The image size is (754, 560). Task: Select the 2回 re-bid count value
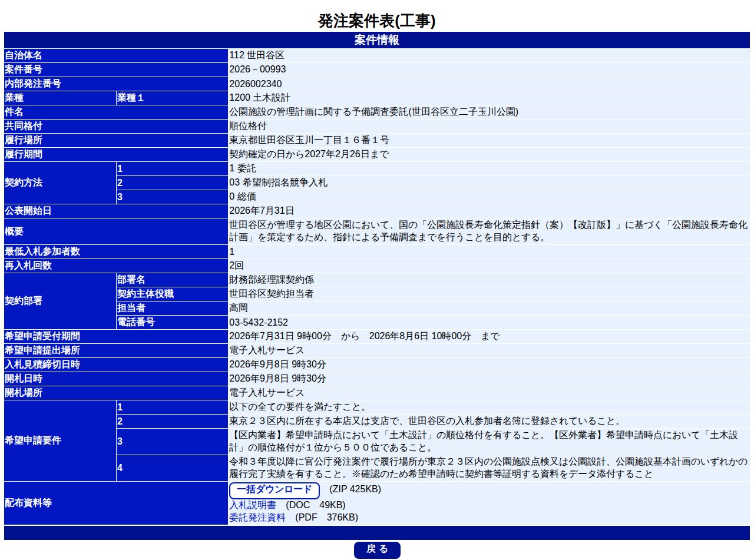pyautogui.click(x=236, y=266)
